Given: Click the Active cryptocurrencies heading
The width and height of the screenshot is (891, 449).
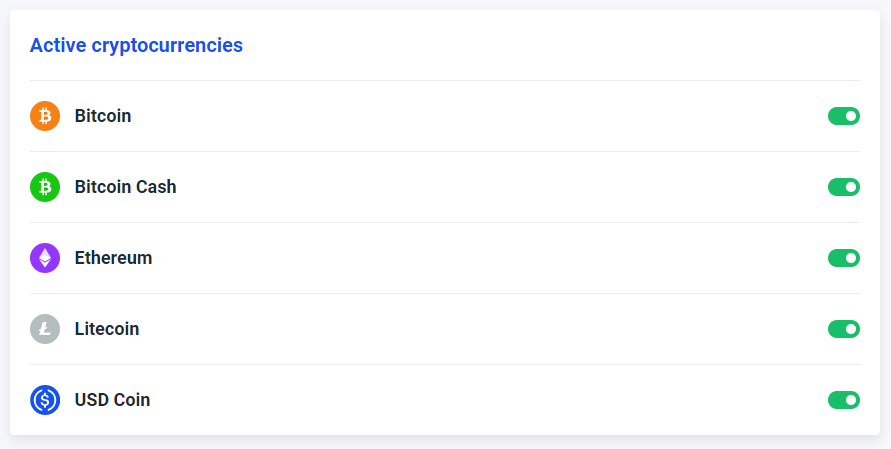Looking at the screenshot, I should [x=136, y=45].
